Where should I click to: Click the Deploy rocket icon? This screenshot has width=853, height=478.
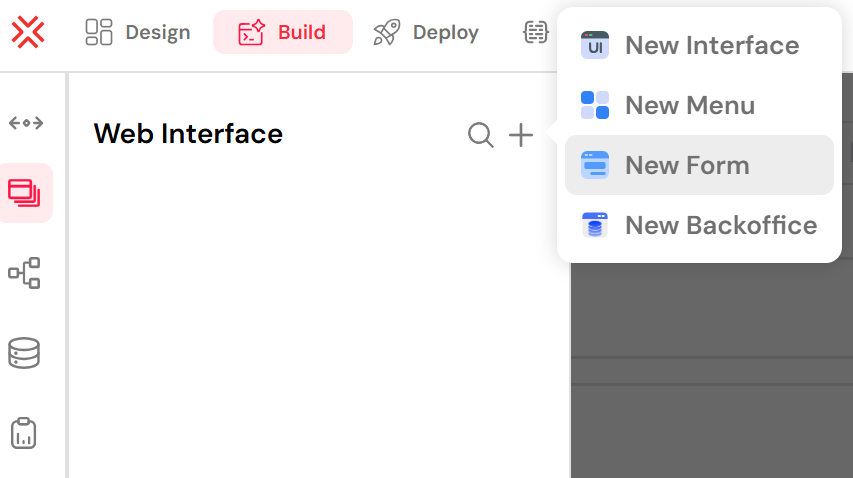pos(387,32)
